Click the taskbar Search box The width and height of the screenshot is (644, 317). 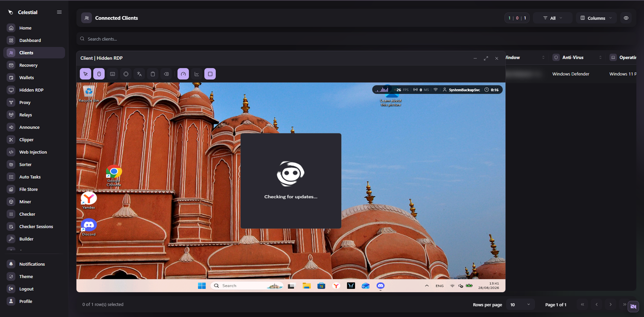coord(247,286)
